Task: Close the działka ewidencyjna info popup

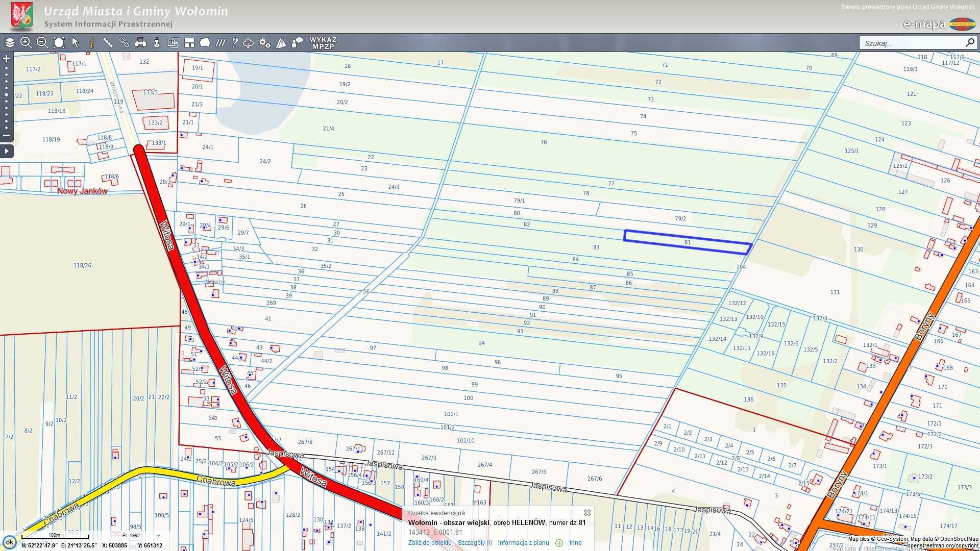Action: [x=587, y=512]
